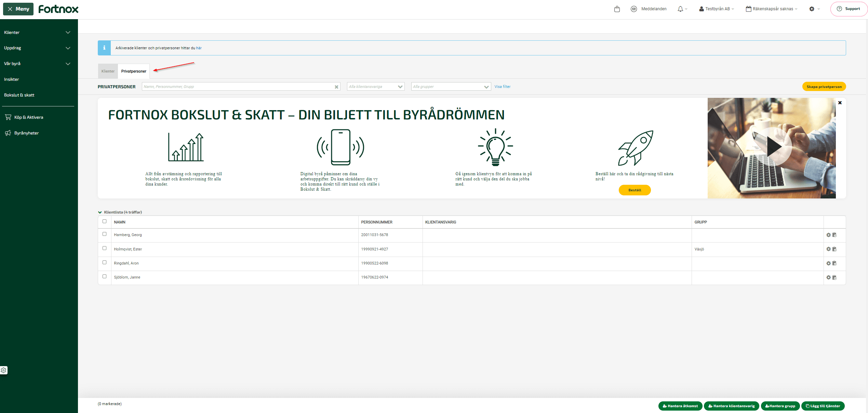Sort by the NAMN column header
This screenshot has height=413, width=868.
[120, 222]
